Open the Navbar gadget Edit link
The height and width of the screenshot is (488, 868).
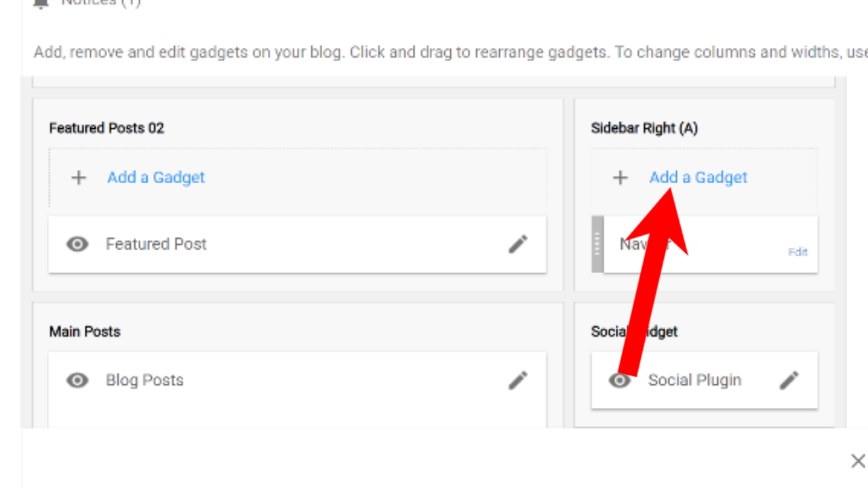[797, 252]
